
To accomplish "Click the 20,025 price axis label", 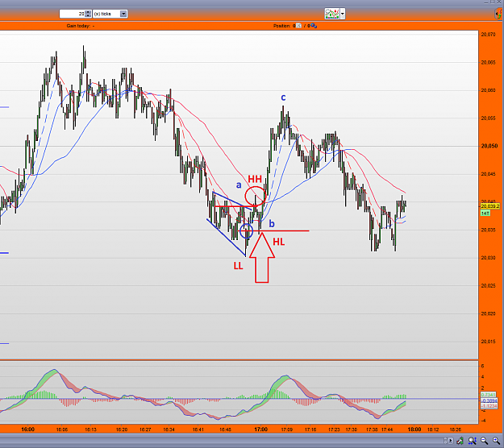I will click(488, 286).
